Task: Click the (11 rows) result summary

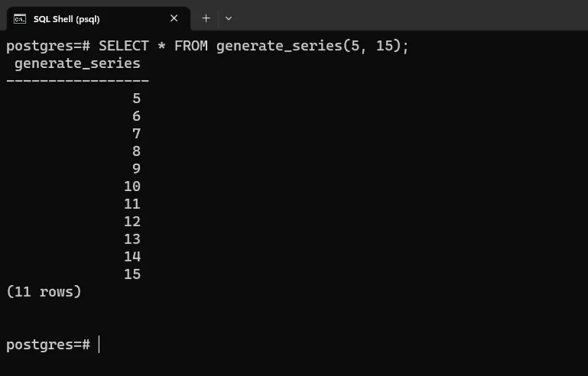Action: click(43, 292)
